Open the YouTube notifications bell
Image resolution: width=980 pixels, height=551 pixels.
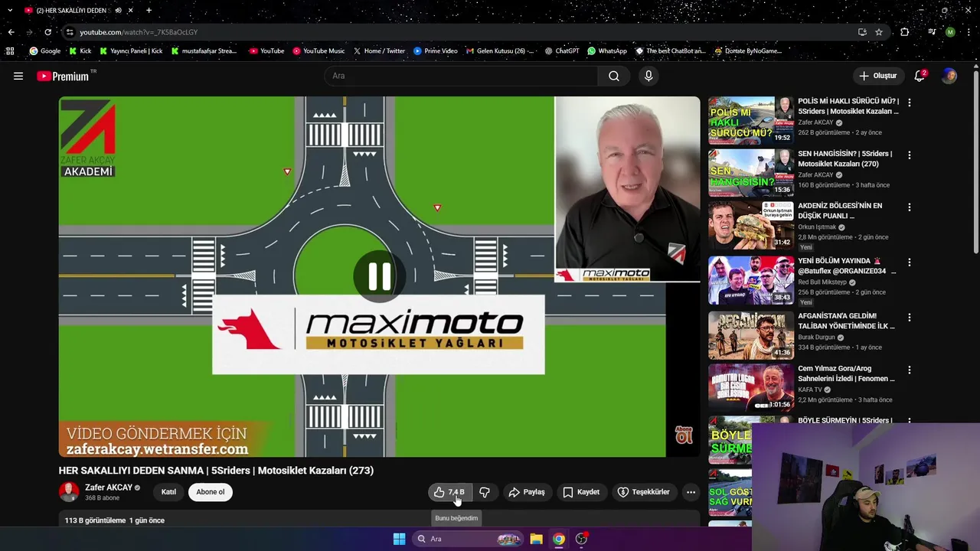920,76
